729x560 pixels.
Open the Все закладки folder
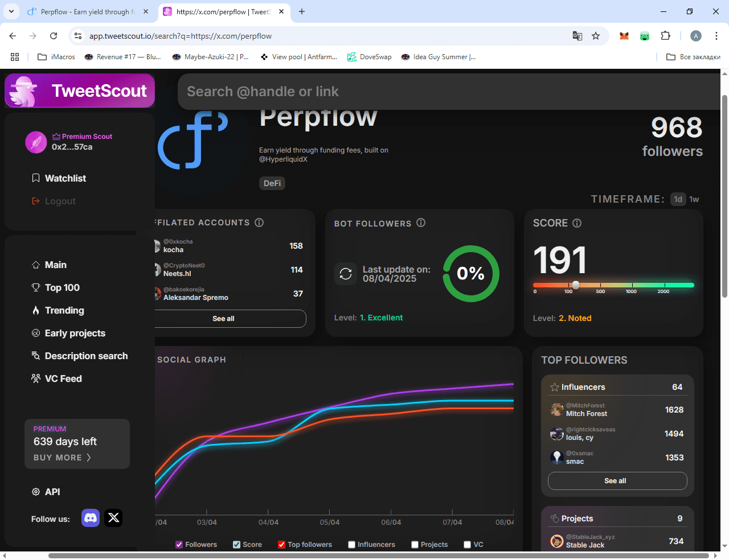click(694, 57)
